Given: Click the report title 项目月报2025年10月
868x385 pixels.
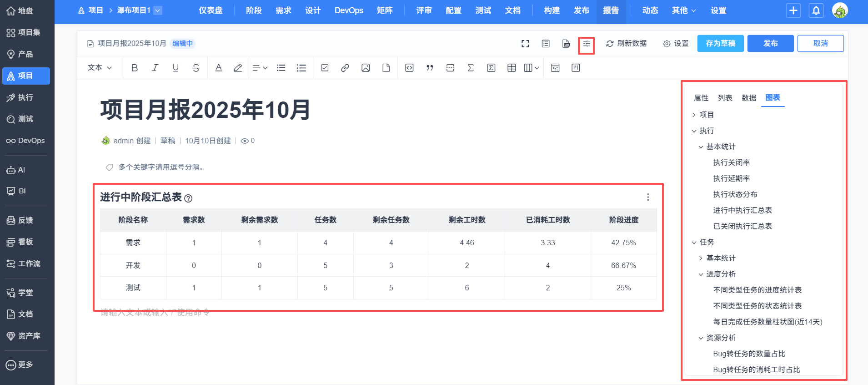Looking at the screenshot, I should [205, 110].
